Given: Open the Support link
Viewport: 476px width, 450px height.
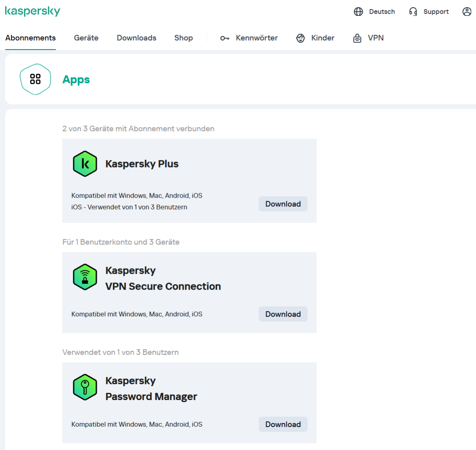Looking at the screenshot, I should [436, 12].
